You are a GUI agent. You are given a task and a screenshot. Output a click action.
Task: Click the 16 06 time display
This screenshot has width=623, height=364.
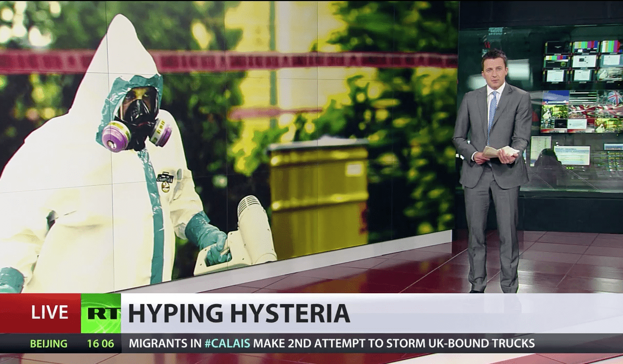pyautogui.click(x=100, y=343)
